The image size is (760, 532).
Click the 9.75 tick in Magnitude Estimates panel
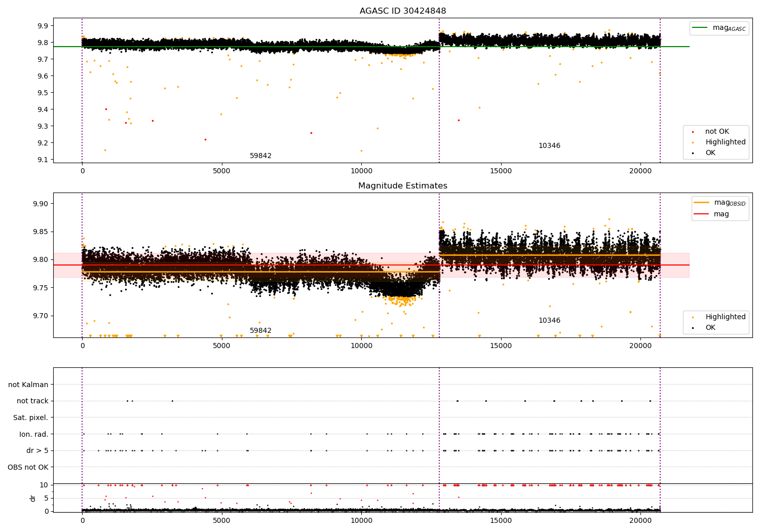pos(41,288)
